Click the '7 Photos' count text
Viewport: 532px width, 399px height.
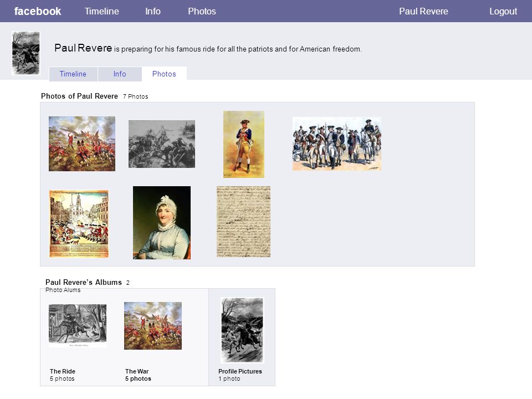(x=135, y=96)
